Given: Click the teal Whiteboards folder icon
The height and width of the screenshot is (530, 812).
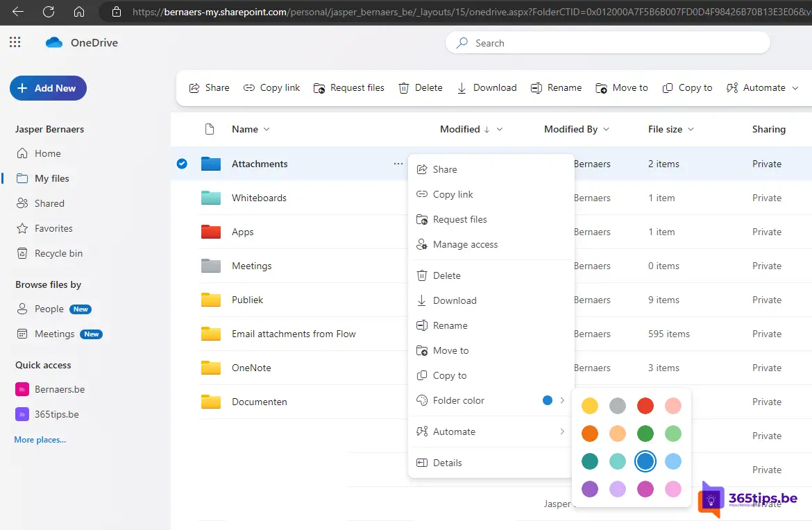Looking at the screenshot, I should (211, 198).
